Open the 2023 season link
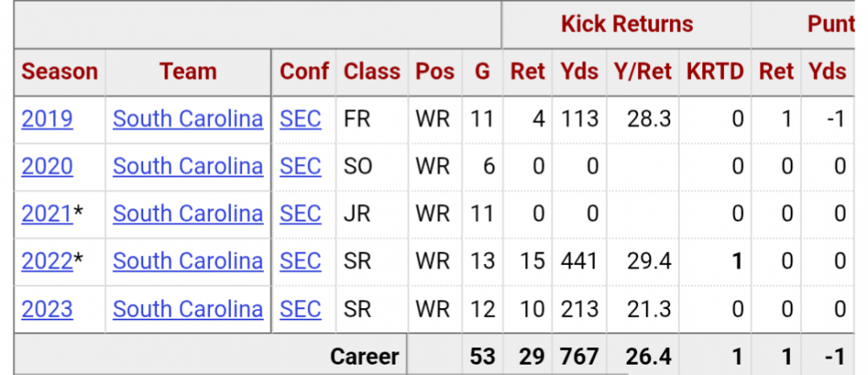This screenshot has height=375, width=868. (x=47, y=308)
